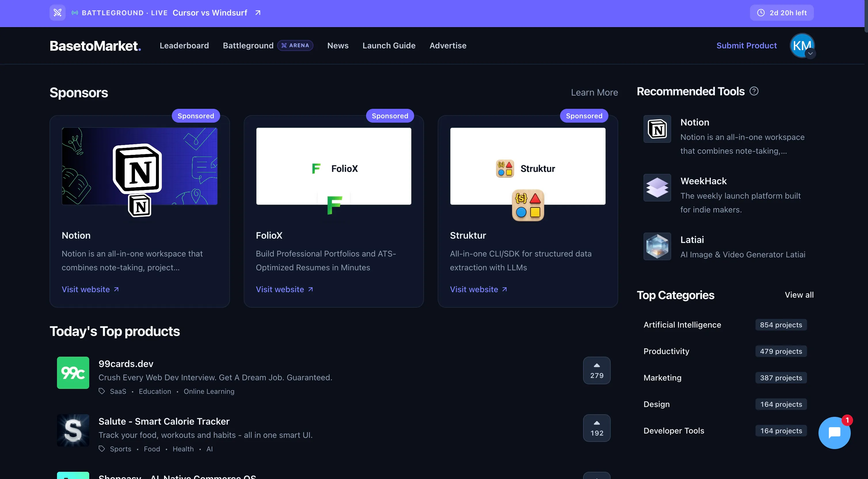Open the News nav item
This screenshot has height=479, width=868.
coord(338,45)
